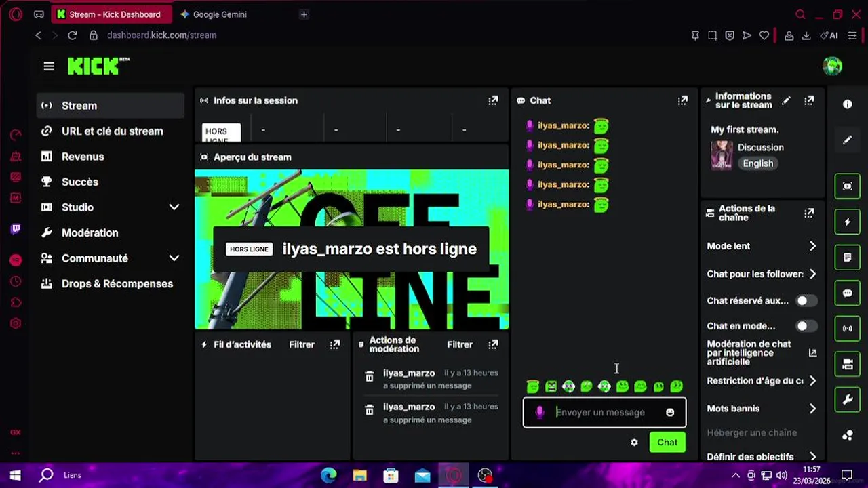Expand the Communauté sidebar section
Image resolution: width=868 pixels, height=488 pixels.
174,258
